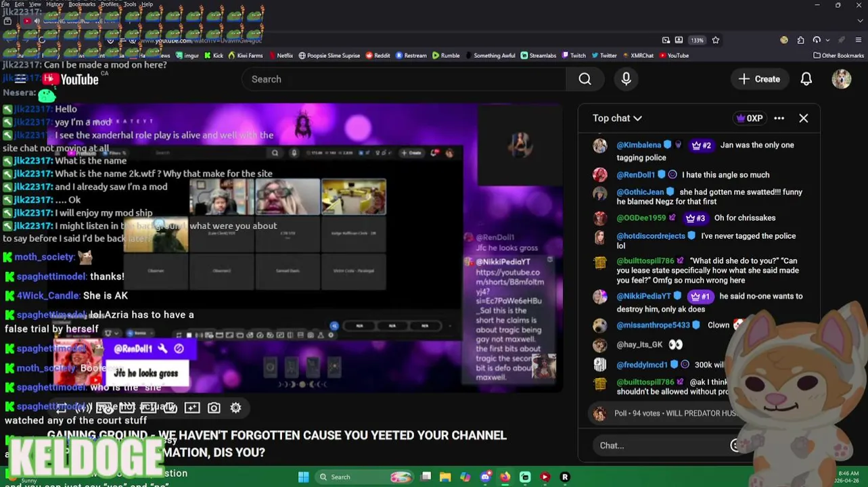Click the @missanthrope5433 username in chat
The height and width of the screenshot is (487, 868).
653,325
